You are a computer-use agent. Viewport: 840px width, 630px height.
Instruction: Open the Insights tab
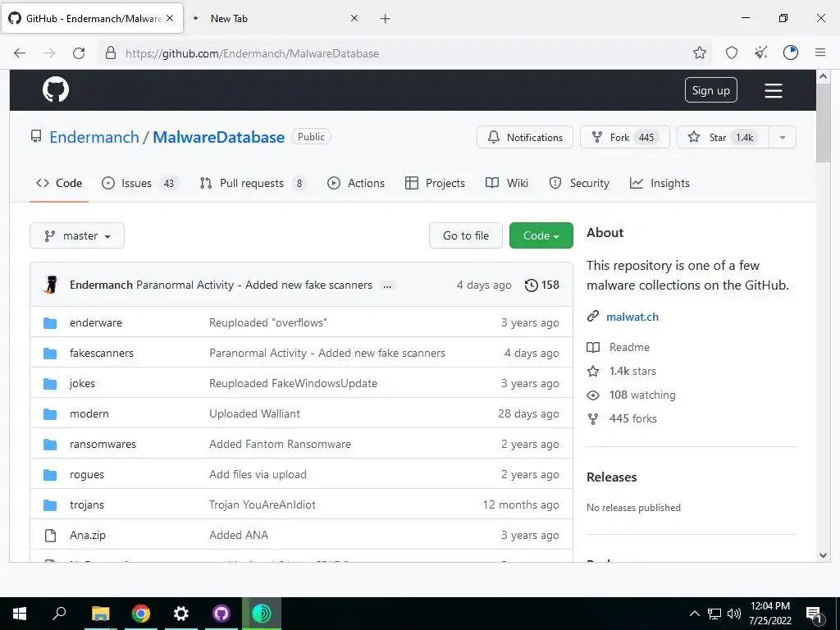click(660, 183)
